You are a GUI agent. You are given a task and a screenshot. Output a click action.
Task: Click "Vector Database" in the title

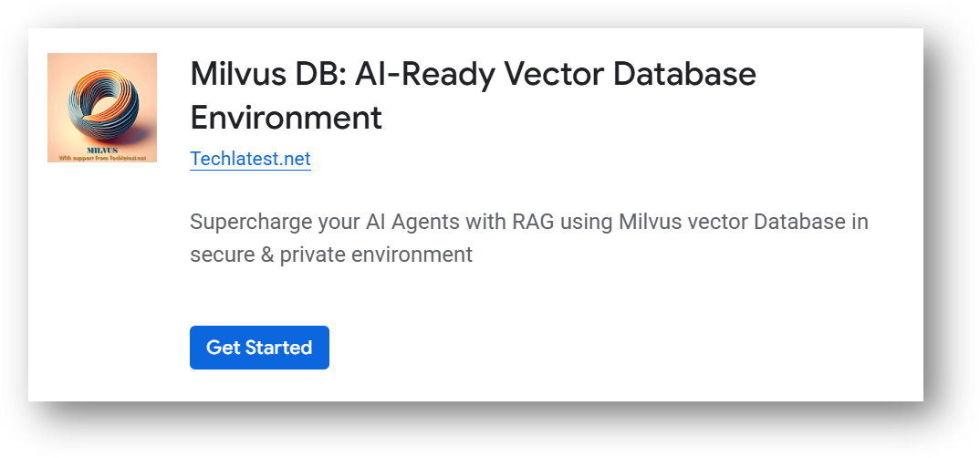tap(627, 74)
